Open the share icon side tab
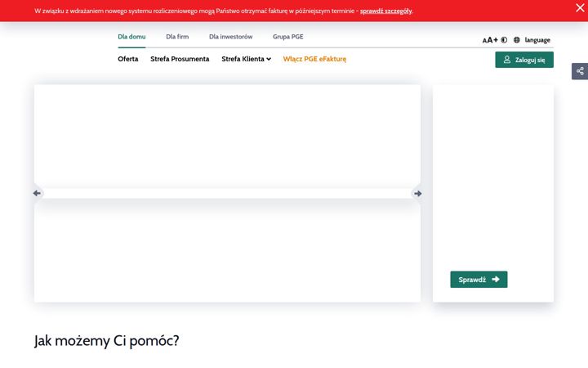The image size is (588, 368). pos(580,71)
